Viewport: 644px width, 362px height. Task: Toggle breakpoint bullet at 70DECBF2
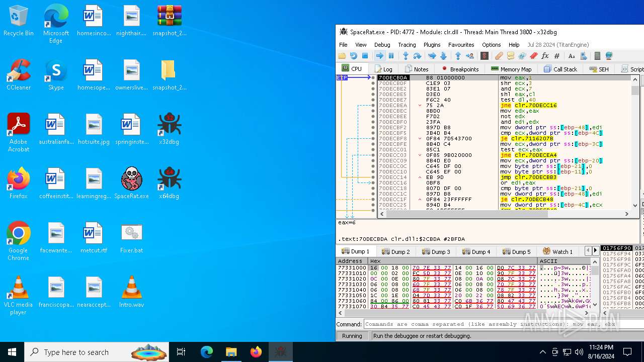click(373, 128)
